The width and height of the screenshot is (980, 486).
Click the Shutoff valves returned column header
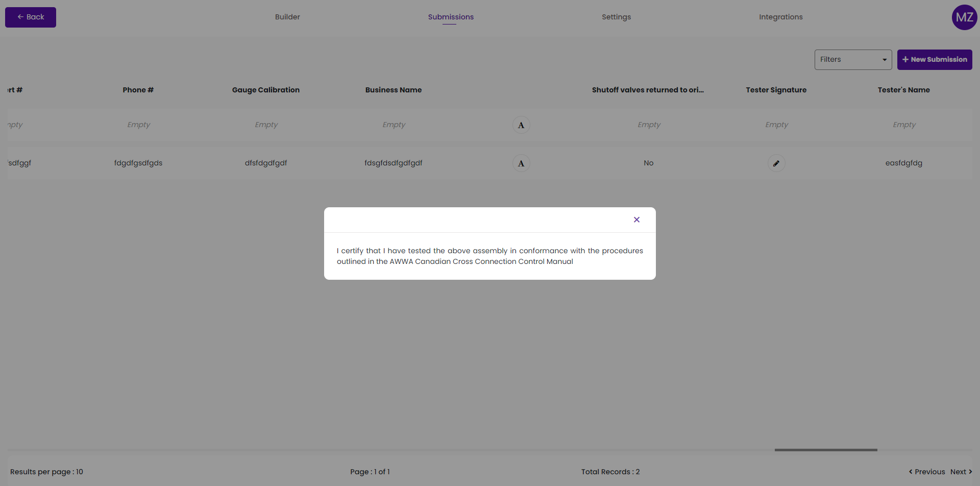point(648,90)
